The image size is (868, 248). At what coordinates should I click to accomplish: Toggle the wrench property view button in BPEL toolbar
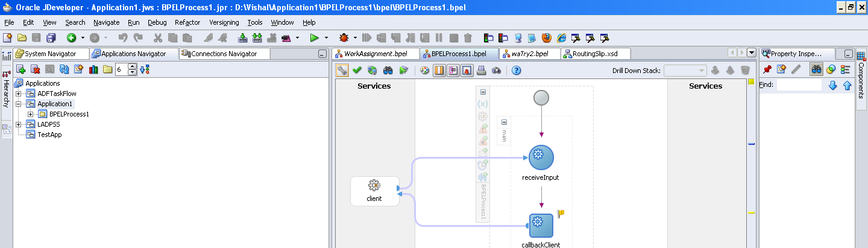342,71
